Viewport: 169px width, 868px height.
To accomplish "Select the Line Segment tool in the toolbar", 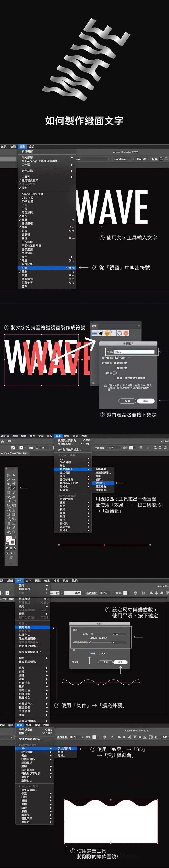I will pyautogui.click(x=14, y=488).
